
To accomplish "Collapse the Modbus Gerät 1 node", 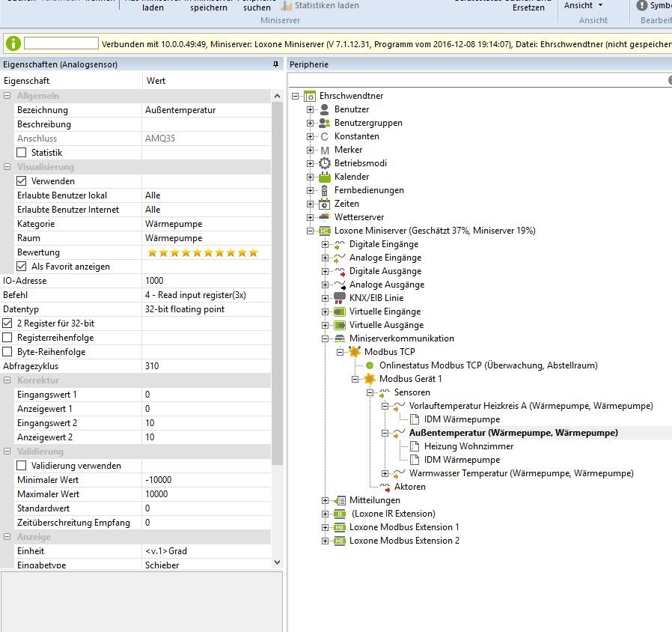I will tap(355, 379).
